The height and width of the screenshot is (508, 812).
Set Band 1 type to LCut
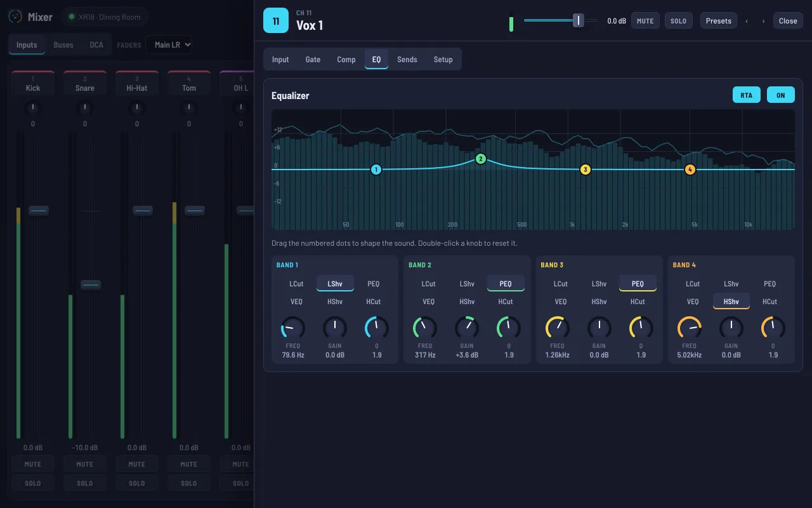[x=296, y=284]
